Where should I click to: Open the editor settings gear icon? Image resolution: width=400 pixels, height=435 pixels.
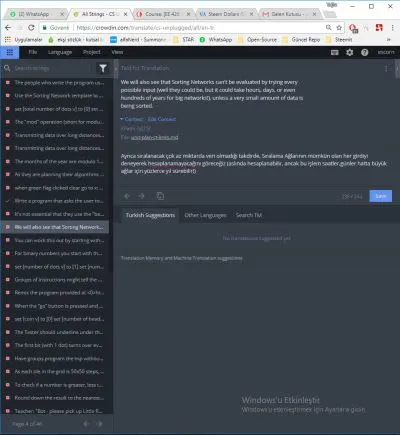coord(349,52)
